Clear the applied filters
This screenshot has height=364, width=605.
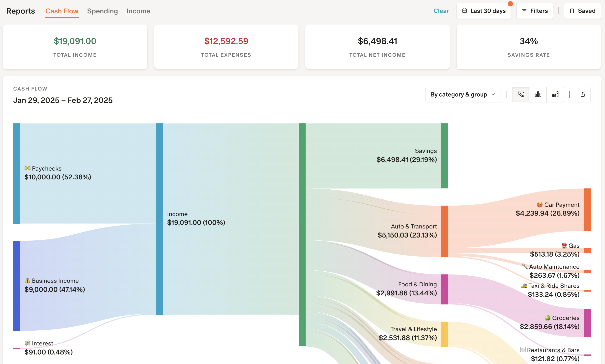(x=441, y=10)
